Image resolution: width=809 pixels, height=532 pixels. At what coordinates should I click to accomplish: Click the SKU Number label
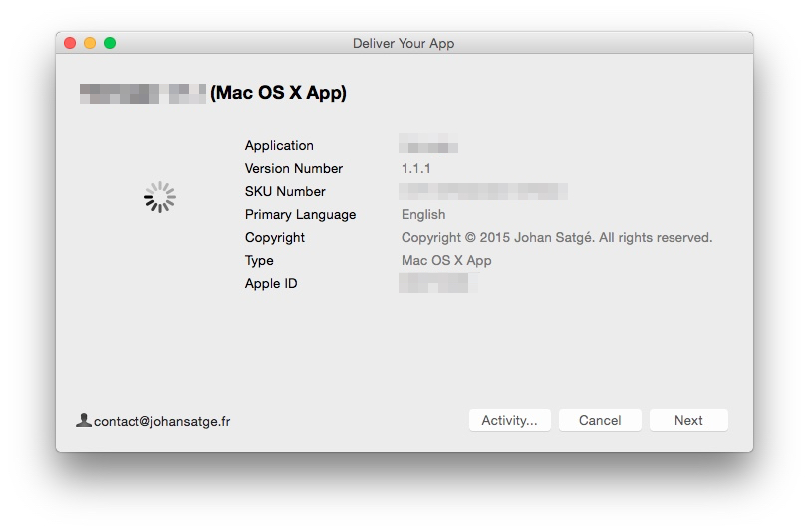(x=285, y=192)
